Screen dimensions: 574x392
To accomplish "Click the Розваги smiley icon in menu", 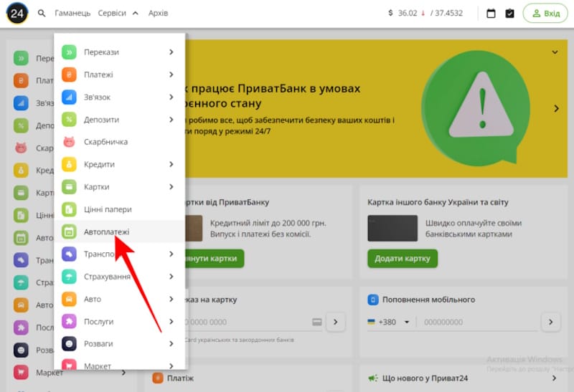I will click(x=69, y=344).
